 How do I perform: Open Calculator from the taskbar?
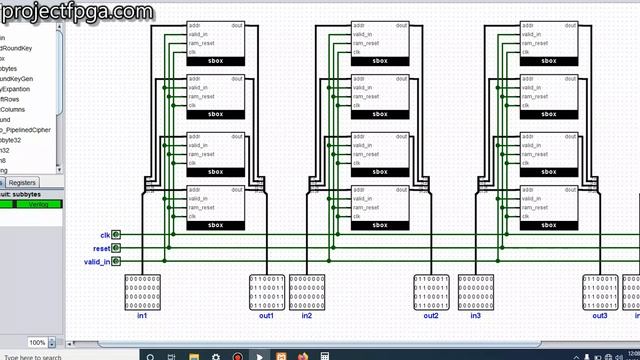pyautogui.click(x=324, y=356)
